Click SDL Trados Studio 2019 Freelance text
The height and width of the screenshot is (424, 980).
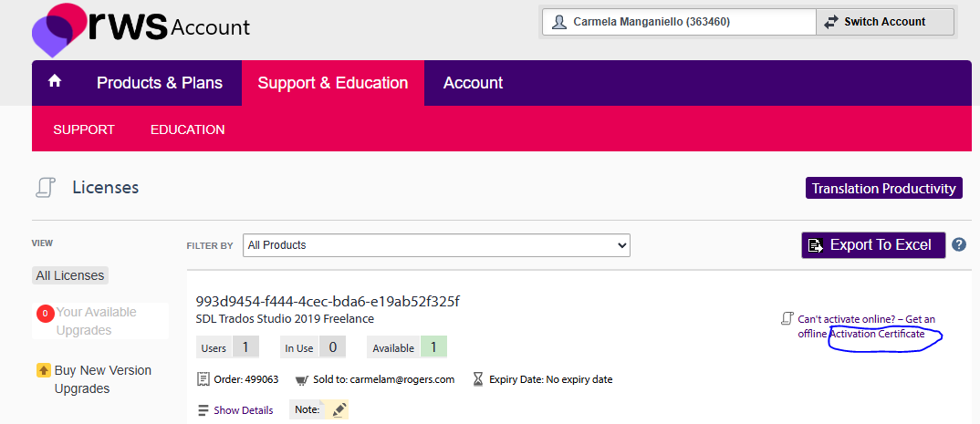pos(285,319)
